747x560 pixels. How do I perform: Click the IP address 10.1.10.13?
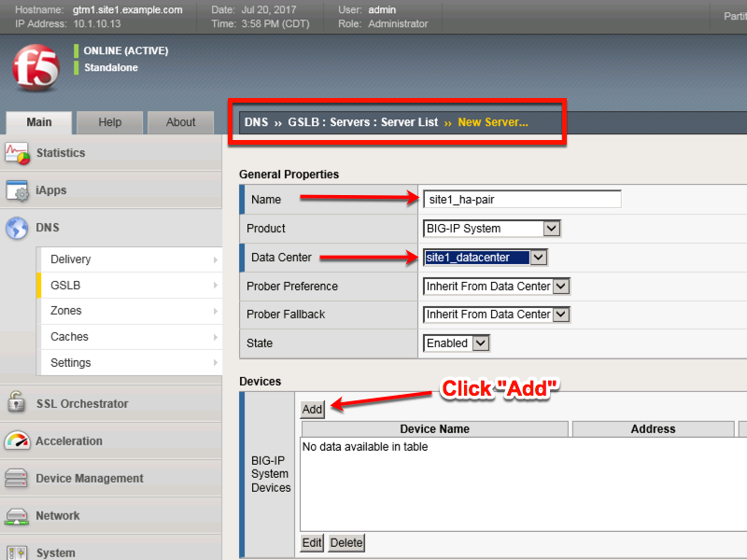point(97,24)
